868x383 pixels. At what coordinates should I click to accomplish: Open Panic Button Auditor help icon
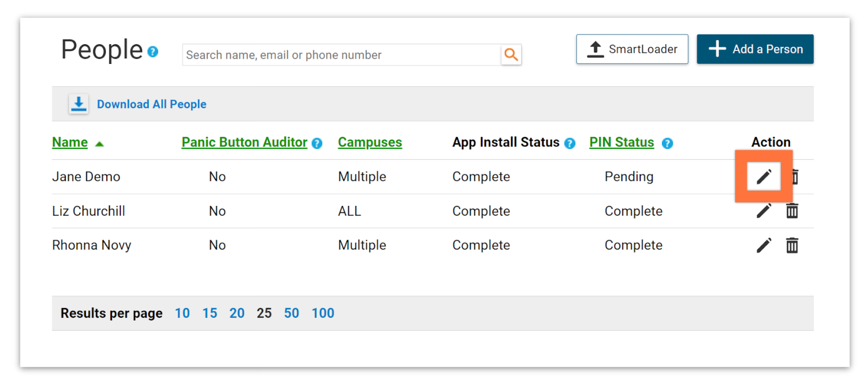[x=317, y=143]
